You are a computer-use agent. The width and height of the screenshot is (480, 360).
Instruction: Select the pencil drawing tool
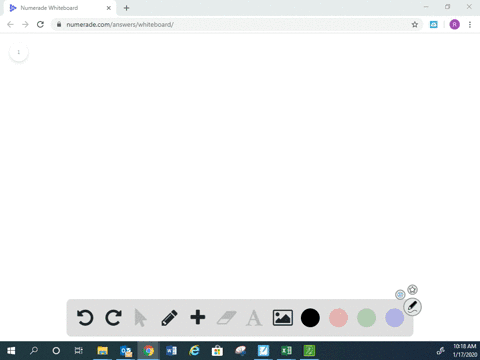(169, 318)
